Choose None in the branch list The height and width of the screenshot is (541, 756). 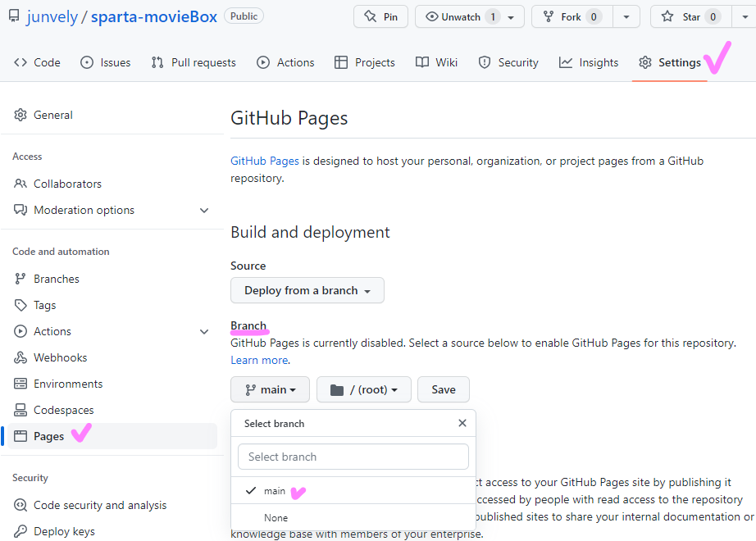click(x=353, y=518)
